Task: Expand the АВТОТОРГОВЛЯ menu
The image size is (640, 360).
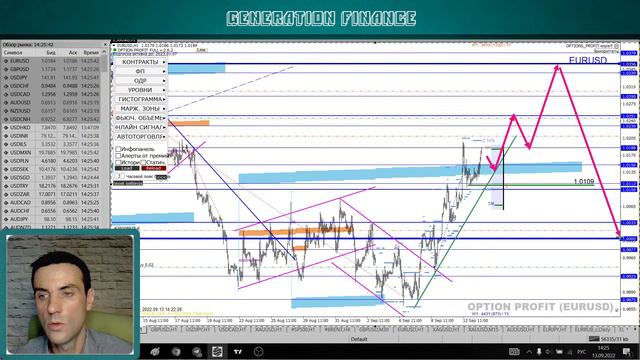Action: (x=140, y=137)
